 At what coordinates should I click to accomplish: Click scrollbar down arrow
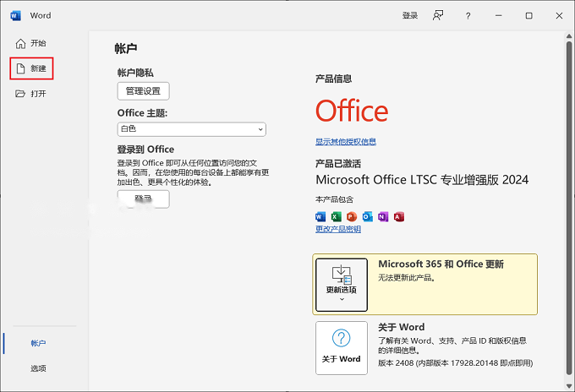click(x=569, y=386)
